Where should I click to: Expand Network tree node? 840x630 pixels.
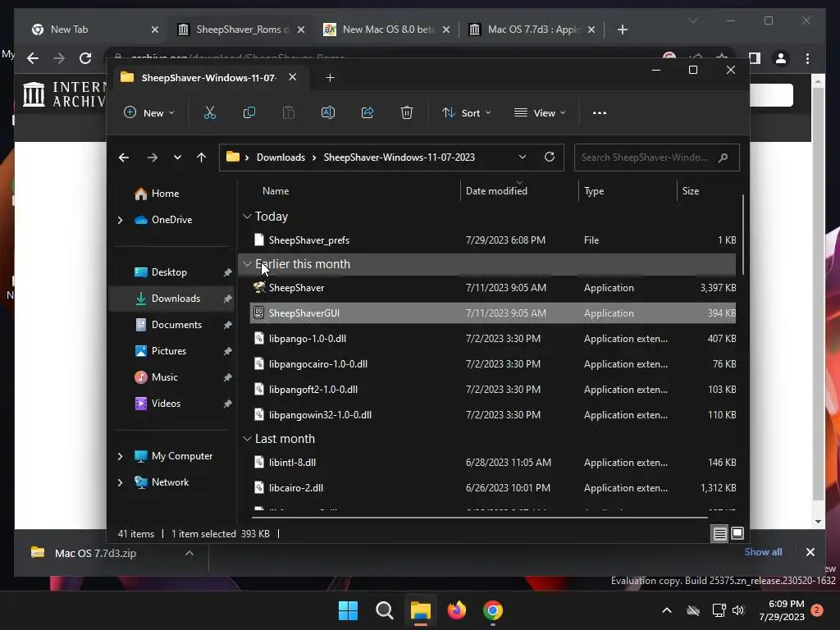(x=120, y=482)
